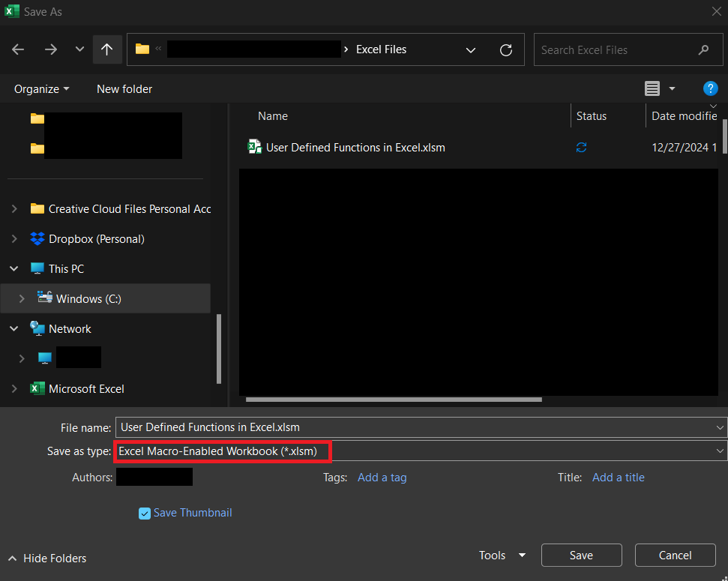Click the address bar folder icon

(142, 49)
